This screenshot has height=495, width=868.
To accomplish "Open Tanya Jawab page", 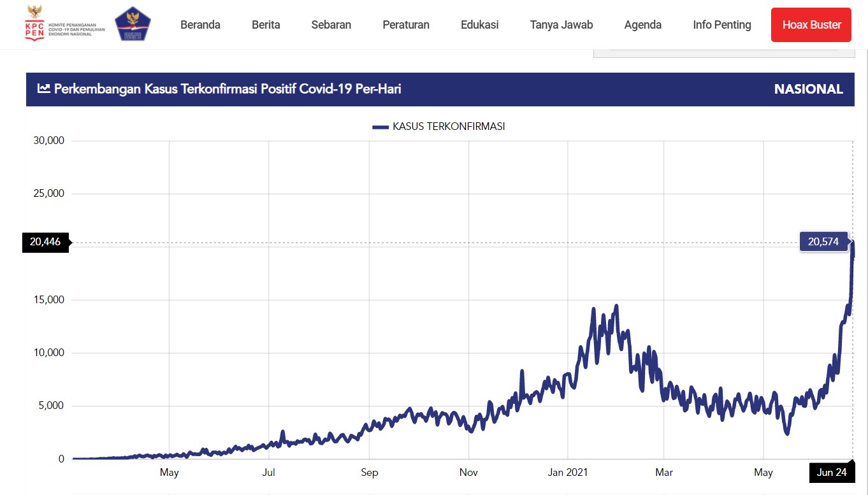I will click(x=561, y=25).
